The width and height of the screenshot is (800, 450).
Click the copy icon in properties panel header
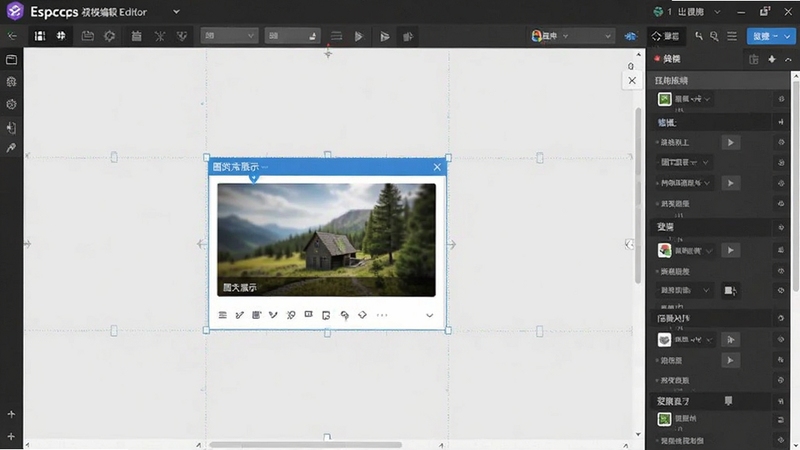(754, 60)
